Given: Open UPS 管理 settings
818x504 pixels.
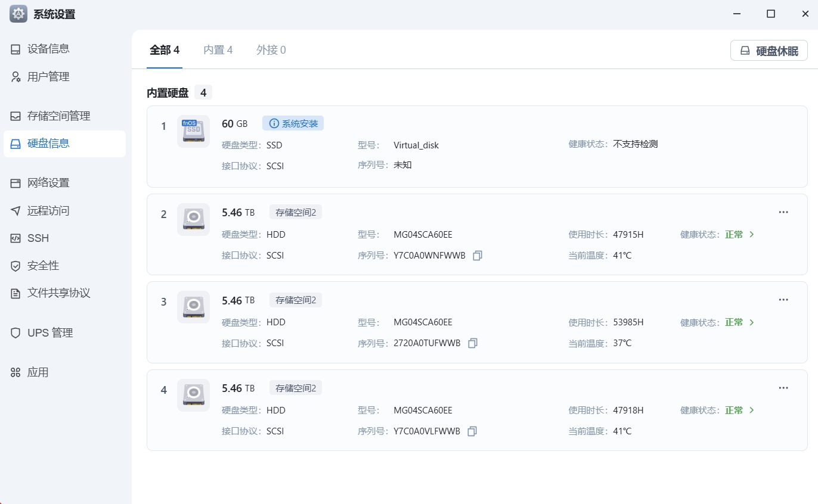Looking at the screenshot, I should (64, 332).
